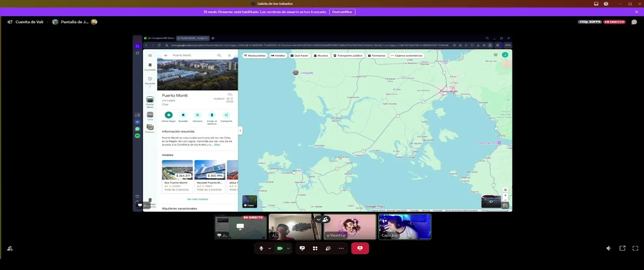
Task: Collapse the Maps side panel arrow
Action: point(240,130)
